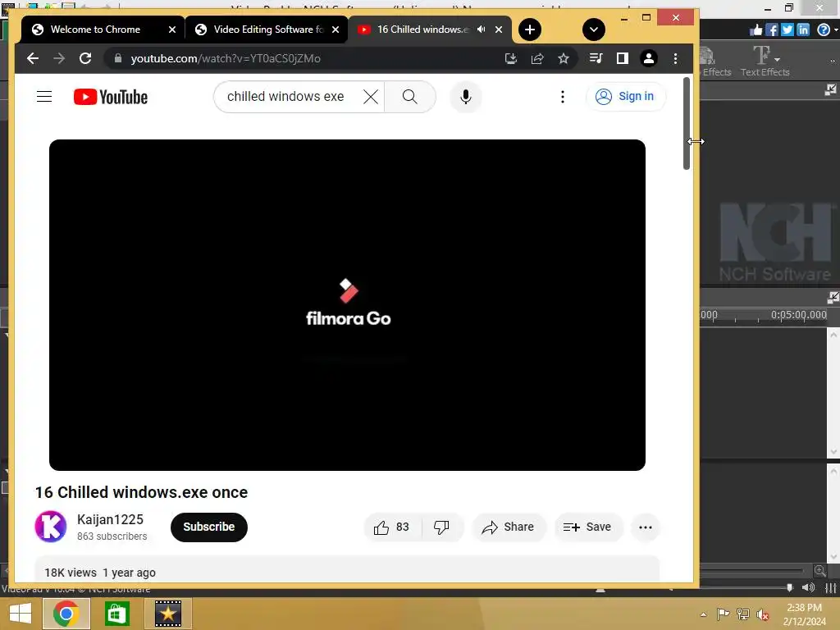The image size is (840, 630).
Task: Open the Kaijan1225 channel avatar
Action: [51, 527]
